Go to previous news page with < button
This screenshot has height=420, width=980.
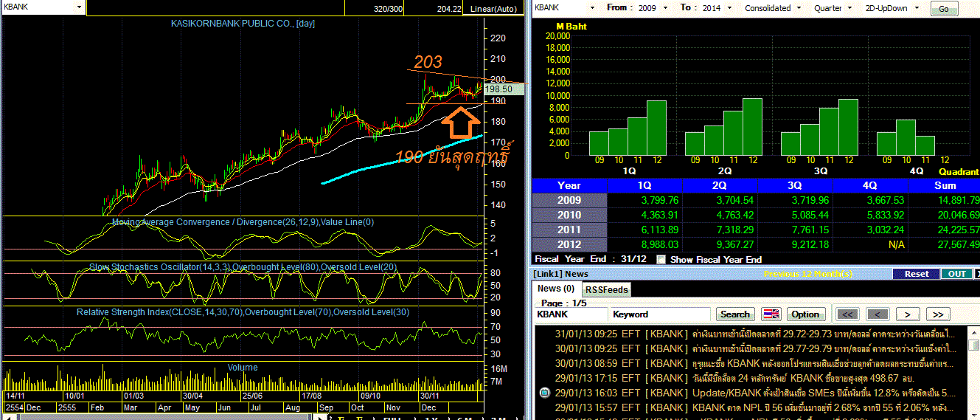878,314
